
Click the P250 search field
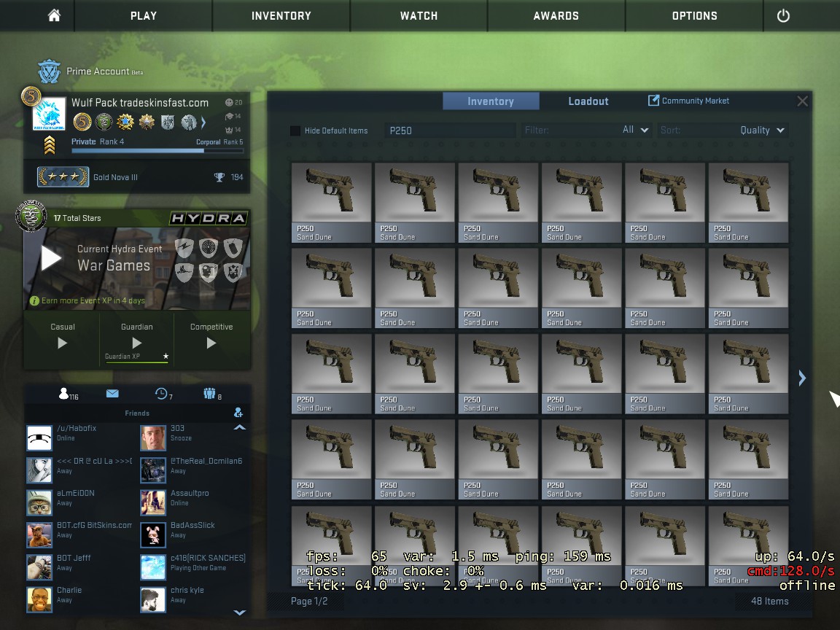click(450, 131)
